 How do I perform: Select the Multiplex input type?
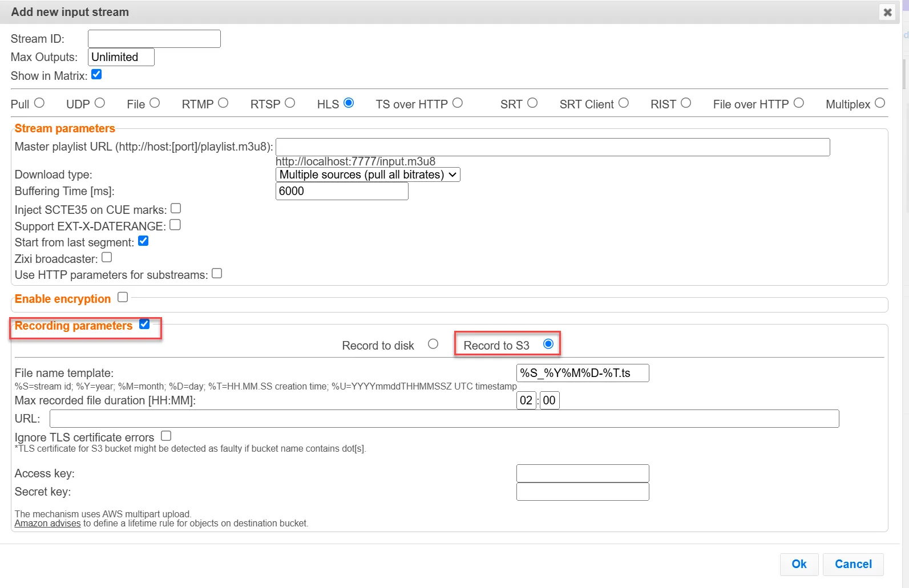click(880, 103)
